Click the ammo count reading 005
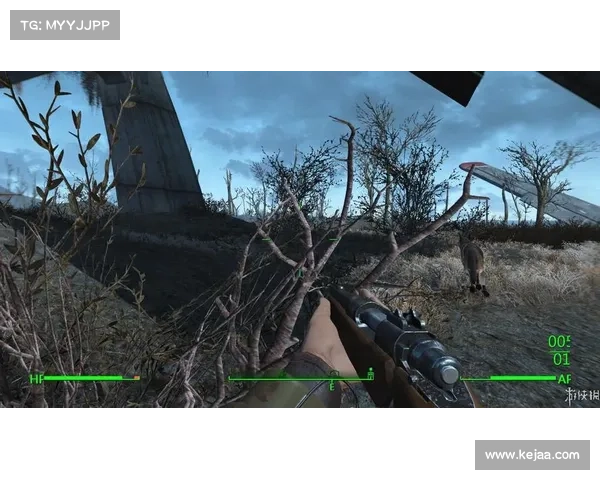600x480 pixels. click(x=559, y=341)
